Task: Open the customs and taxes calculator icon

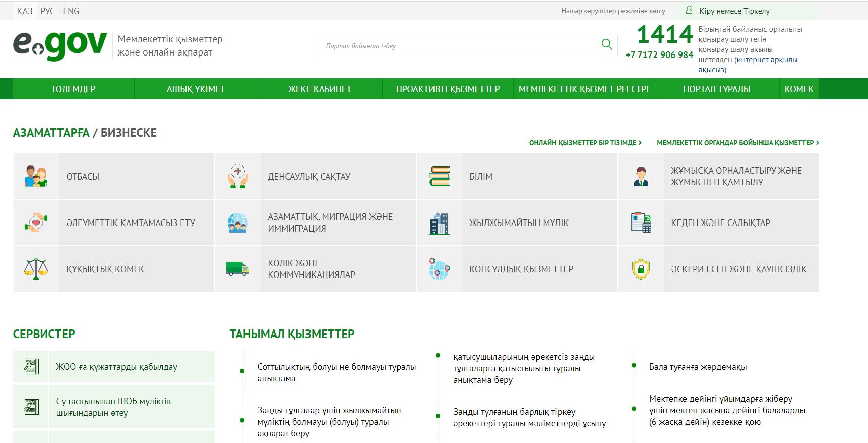Action: pos(641,223)
